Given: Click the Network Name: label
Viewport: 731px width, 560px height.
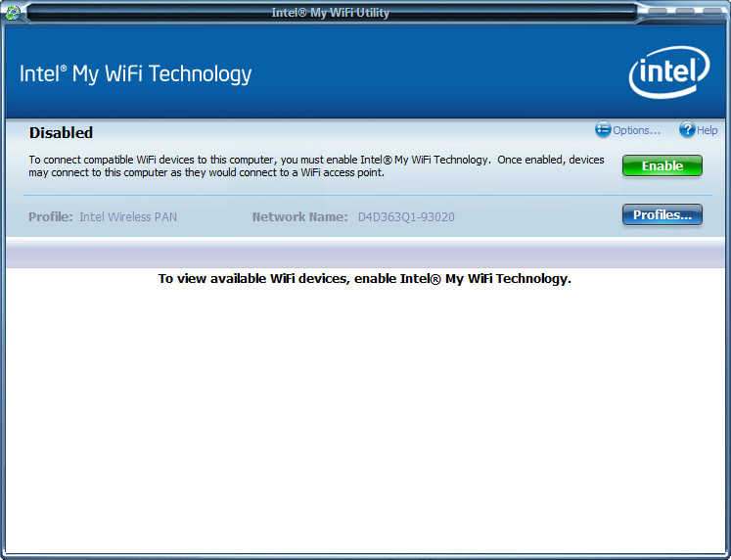Looking at the screenshot, I should pos(299,217).
